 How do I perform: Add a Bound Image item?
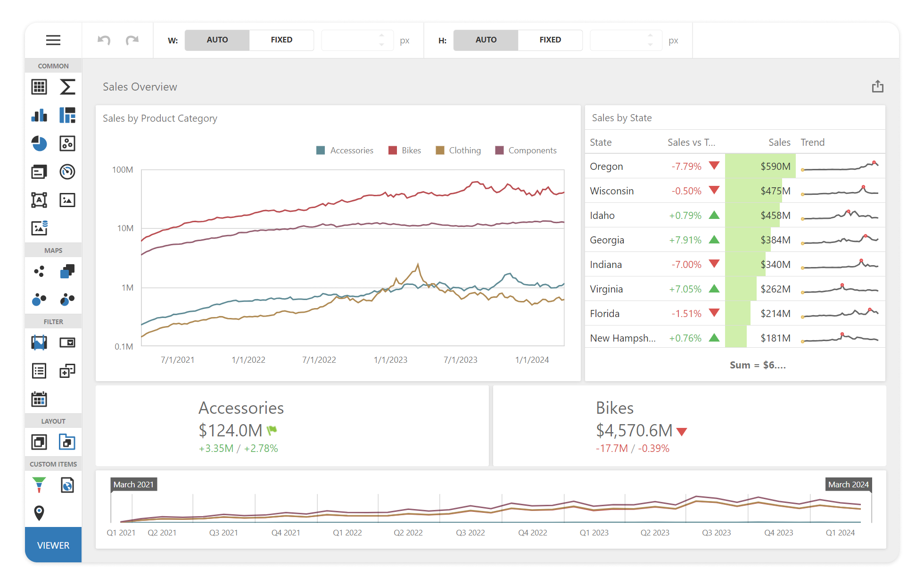point(39,228)
